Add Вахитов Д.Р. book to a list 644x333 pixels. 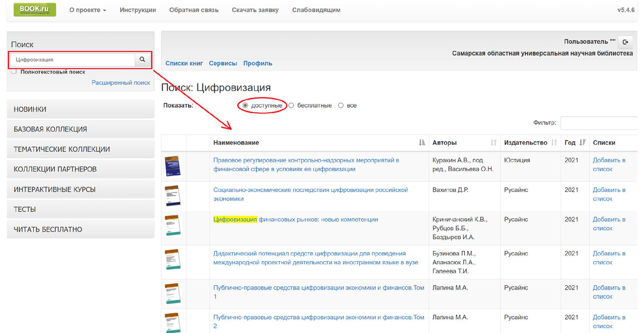pyautogui.click(x=609, y=194)
